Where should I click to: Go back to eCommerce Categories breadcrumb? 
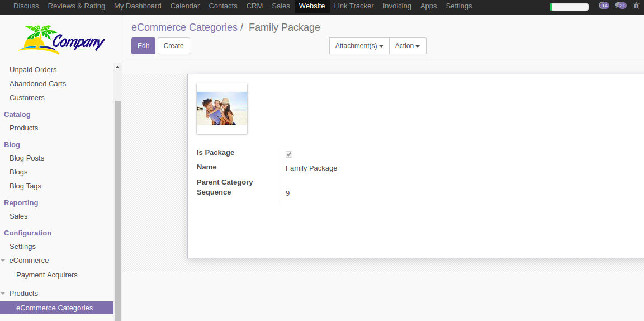click(184, 27)
